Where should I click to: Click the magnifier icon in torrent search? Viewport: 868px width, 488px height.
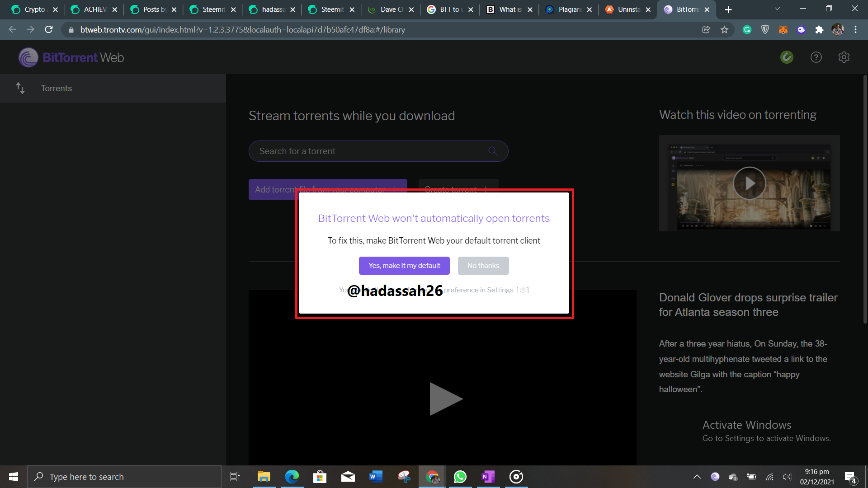493,151
